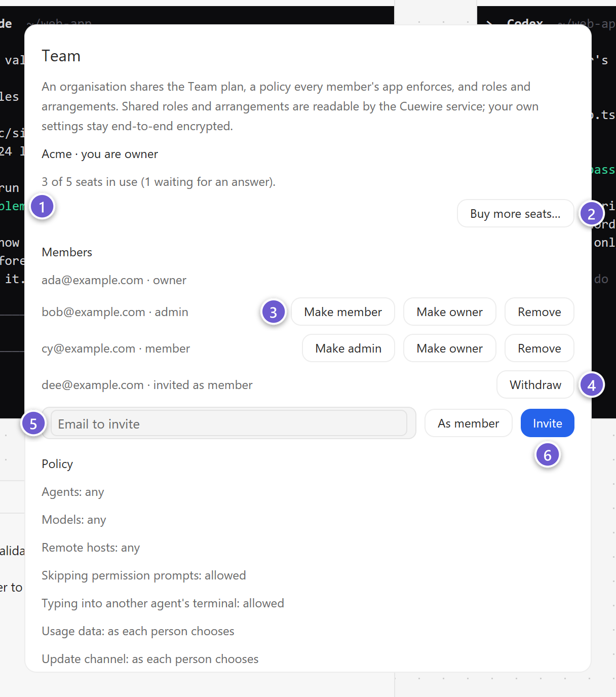Select badge 5 by the email field
Screen dimensions: 616x697
[x=33, y=423]
